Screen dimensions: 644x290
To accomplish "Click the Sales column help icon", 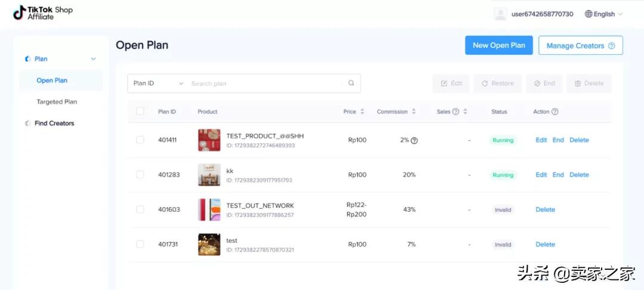I will point(456,112).
